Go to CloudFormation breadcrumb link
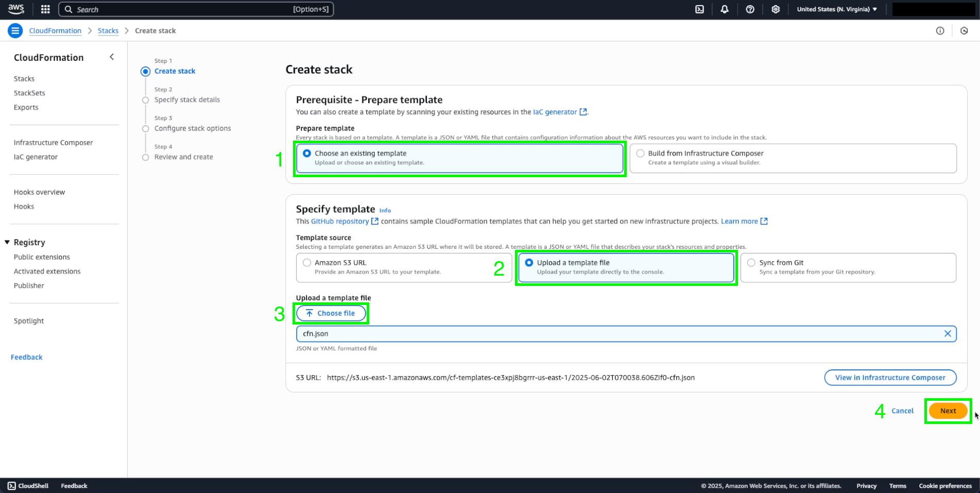Image resolution: width=980 pixels, height=493 pixels. tap(55, 31)
